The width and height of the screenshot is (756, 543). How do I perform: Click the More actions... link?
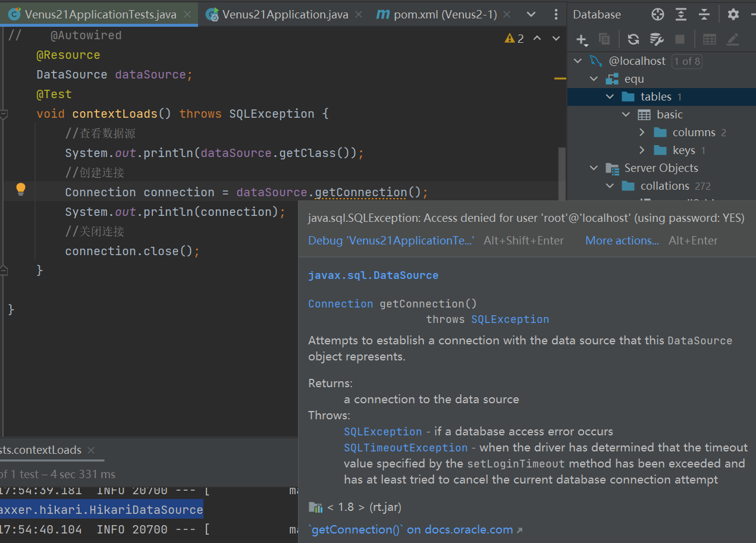pyautogui.click(x=622, y=241)
